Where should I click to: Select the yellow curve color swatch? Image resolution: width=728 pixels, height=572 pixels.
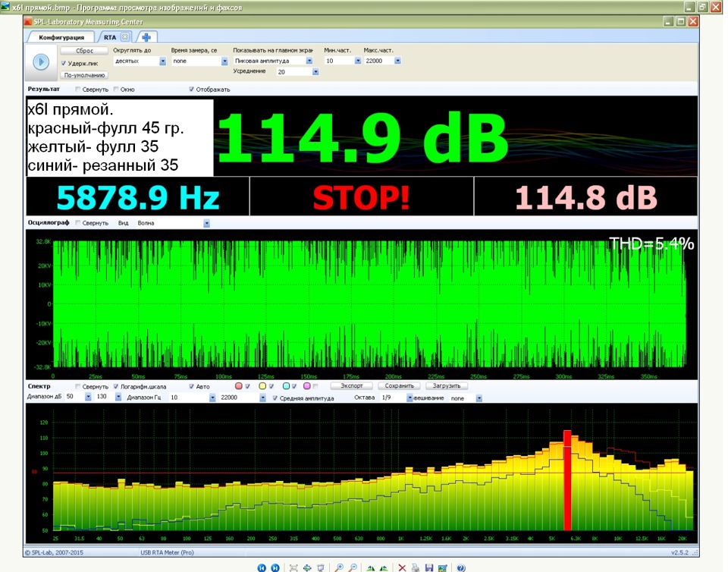[x=263, y=386]
